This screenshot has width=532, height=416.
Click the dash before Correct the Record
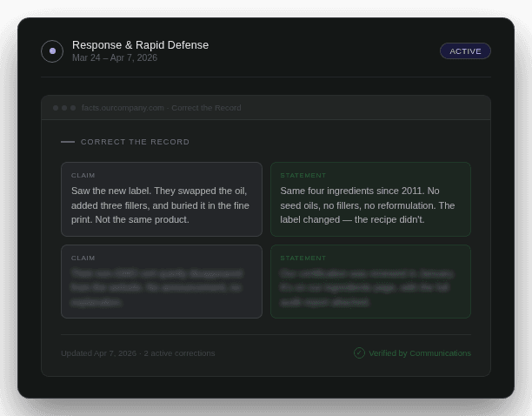68,142
